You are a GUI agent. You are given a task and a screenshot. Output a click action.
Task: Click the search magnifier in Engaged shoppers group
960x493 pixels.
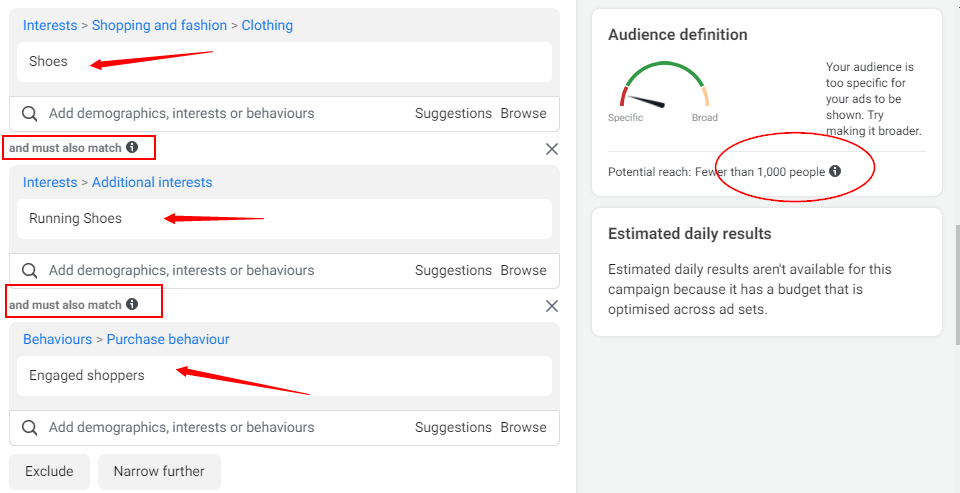(30, 428)
